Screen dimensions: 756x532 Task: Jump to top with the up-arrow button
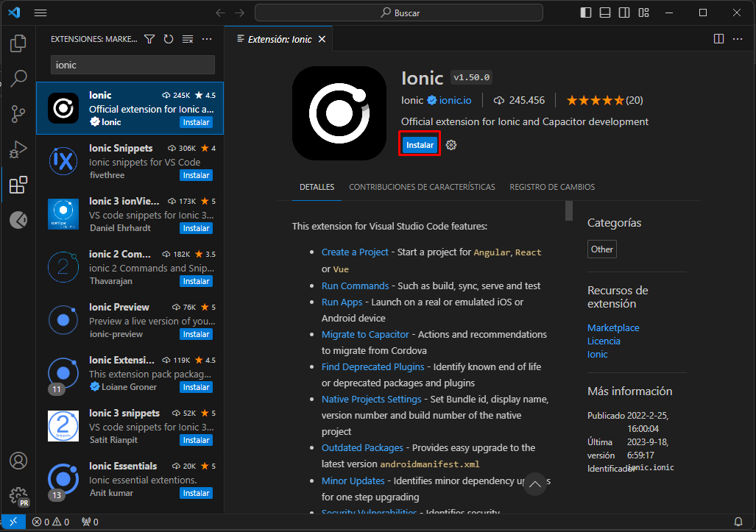pos(534,484)
